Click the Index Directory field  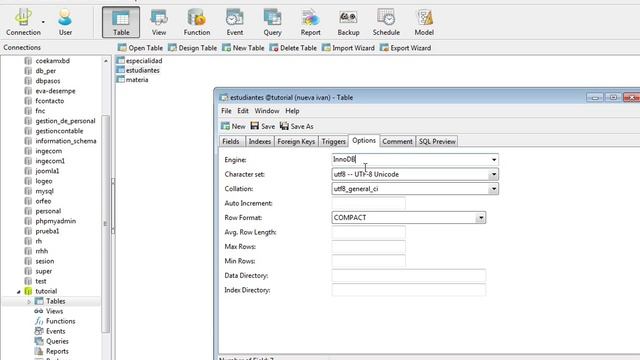click(x=409, y=290)
